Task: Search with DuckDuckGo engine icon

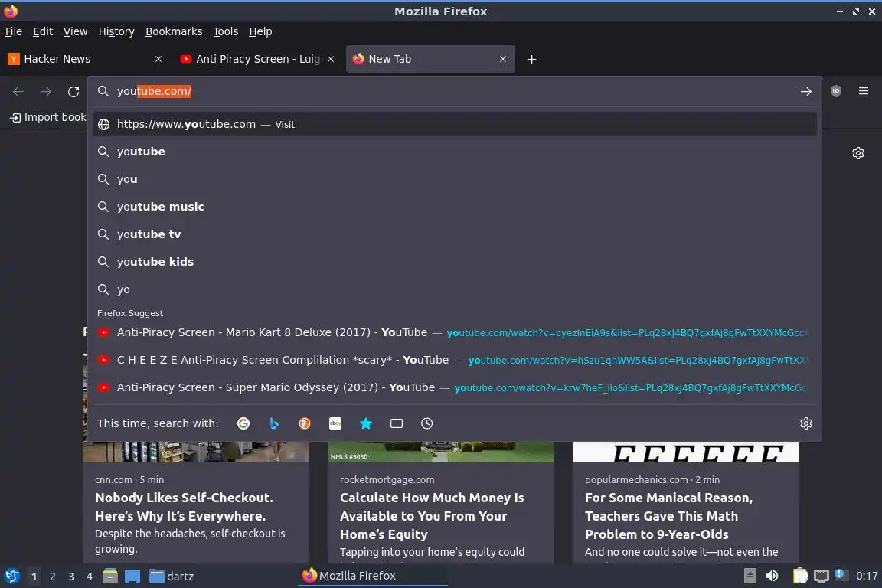Action: coord(304,423)
